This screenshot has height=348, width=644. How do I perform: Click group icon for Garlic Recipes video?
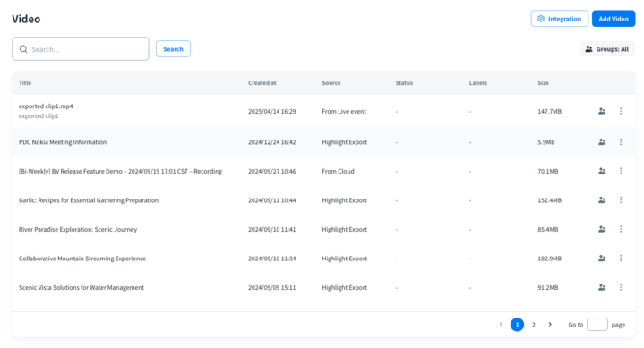[x=602, y=200]
